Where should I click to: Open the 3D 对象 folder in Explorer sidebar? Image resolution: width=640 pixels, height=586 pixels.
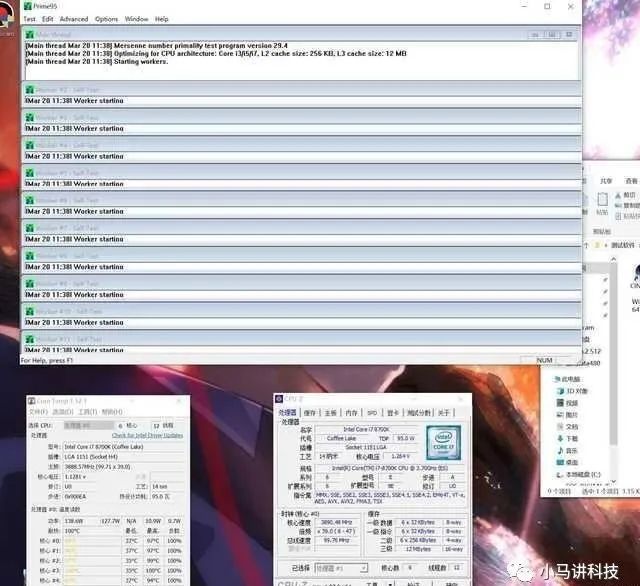pyautogui.click(x=573, y=391)
